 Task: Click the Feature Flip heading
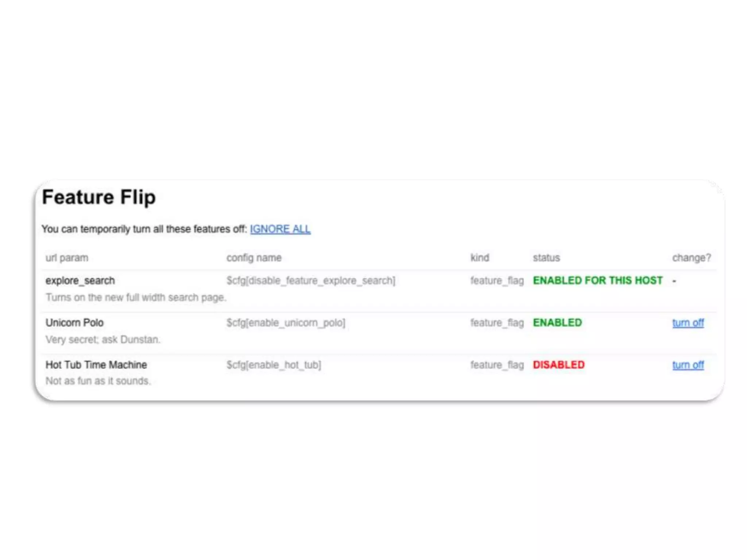[99, 197]
